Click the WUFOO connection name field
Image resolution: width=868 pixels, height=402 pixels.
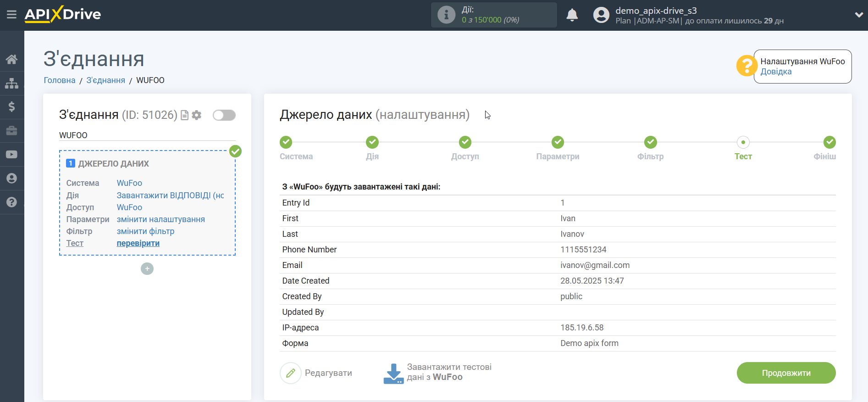coord(147,135)
